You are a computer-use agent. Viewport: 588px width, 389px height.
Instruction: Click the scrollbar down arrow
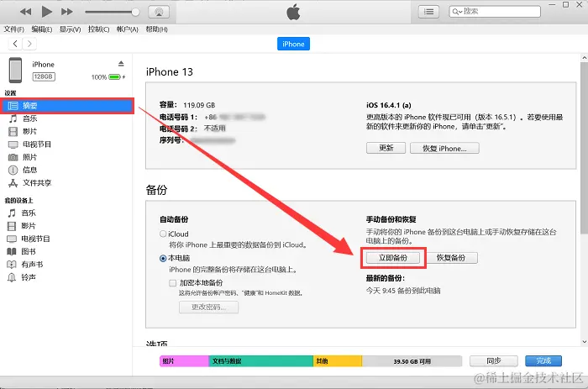point(585,342)
